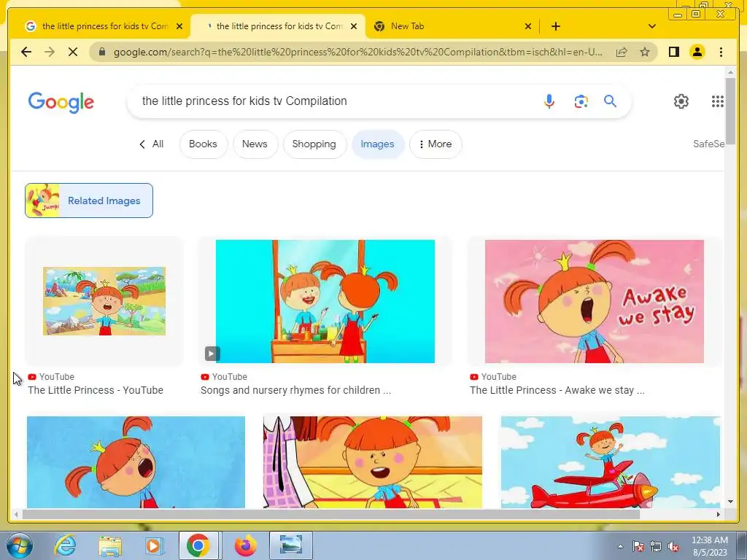Select the Images filter chip
This screenshot has height=560, width=747.
(x=377, y=144)
